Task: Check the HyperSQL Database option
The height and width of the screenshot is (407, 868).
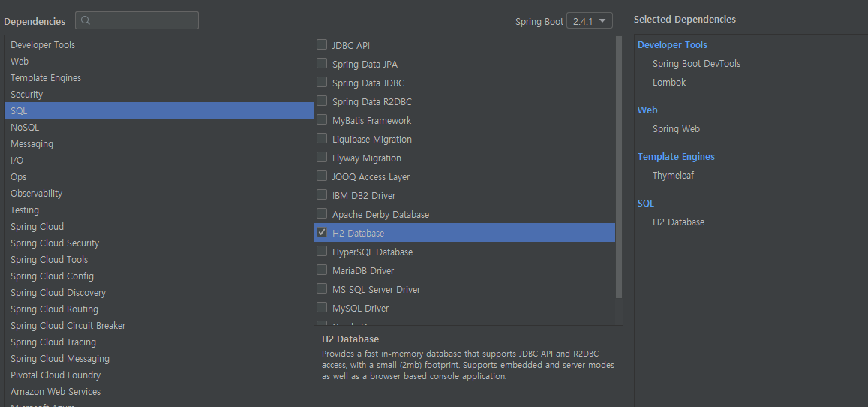Action: click(322, 252)
